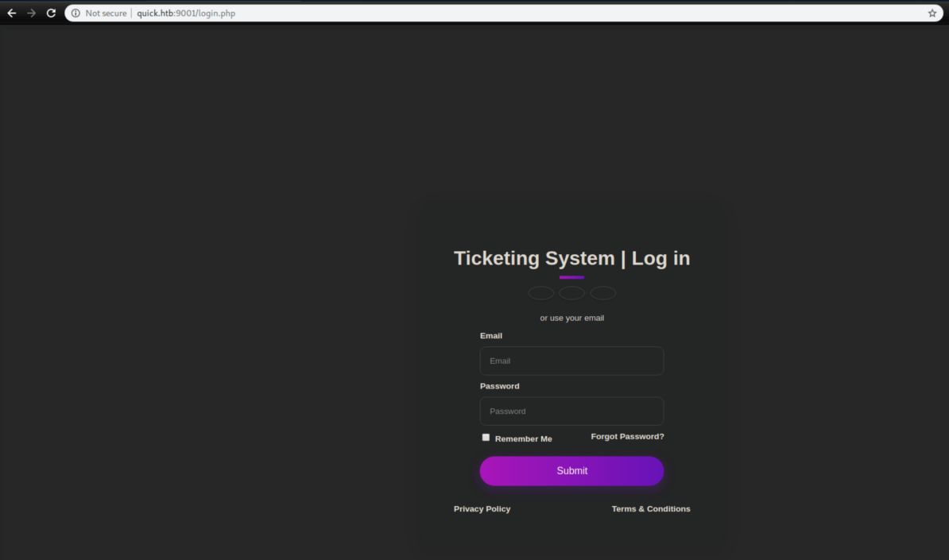Viewport: 949px width, 560px height.
Task: Click the browser forward arrow
Action: pyautogui.click(x=32, y=14)
